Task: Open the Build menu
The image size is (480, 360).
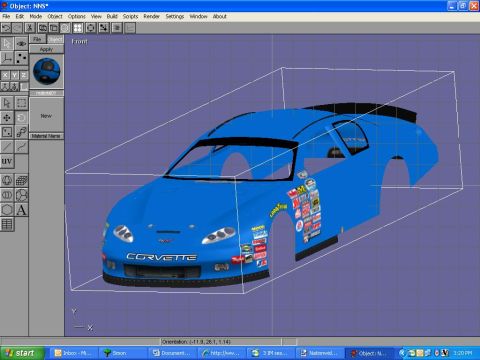Action: (112, 16)
